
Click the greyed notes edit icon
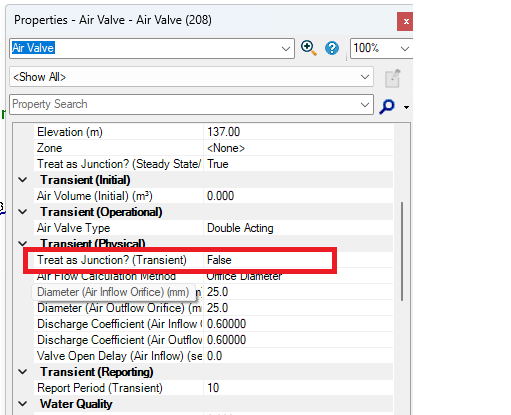[393, 78]
